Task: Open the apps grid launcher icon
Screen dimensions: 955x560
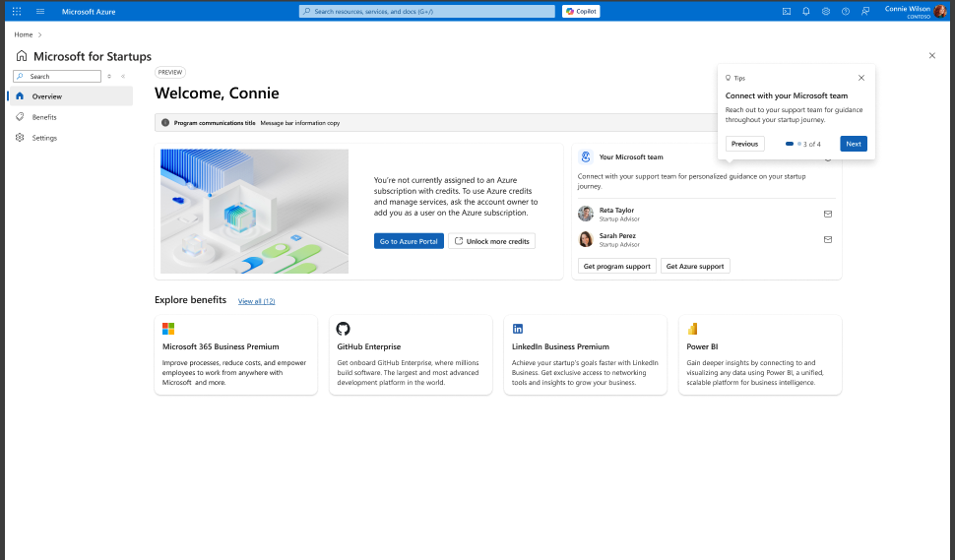Action: pyautogui.click(x=17, y=11)
